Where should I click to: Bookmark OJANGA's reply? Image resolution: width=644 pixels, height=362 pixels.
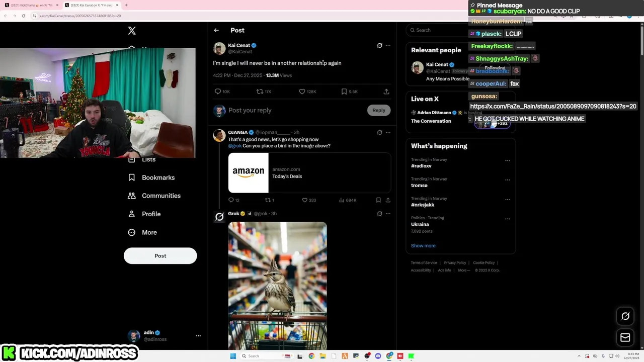click(x=378, y=200)
